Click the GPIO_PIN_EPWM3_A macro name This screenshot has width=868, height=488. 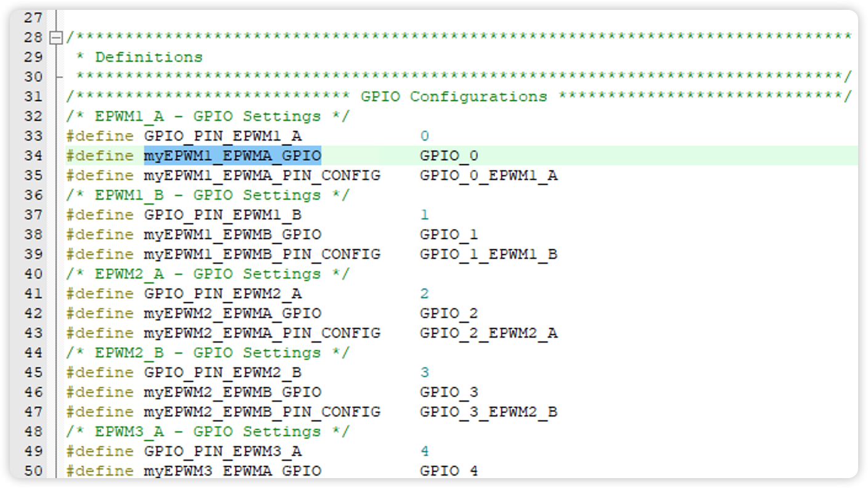[x=223, y=452]
